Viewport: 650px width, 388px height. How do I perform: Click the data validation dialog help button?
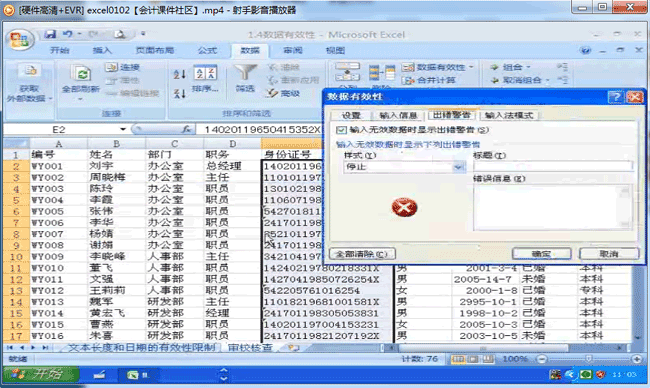click(616, 97)
